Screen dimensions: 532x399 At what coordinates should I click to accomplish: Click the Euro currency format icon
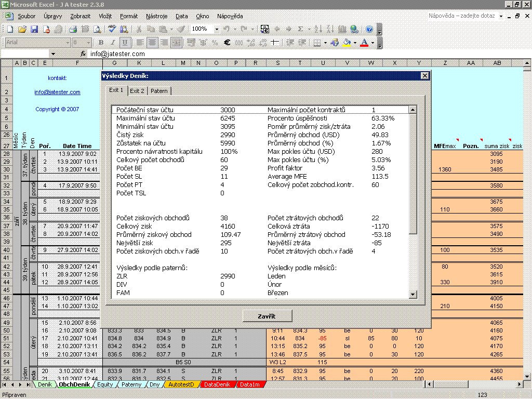(x=227, y=43)
